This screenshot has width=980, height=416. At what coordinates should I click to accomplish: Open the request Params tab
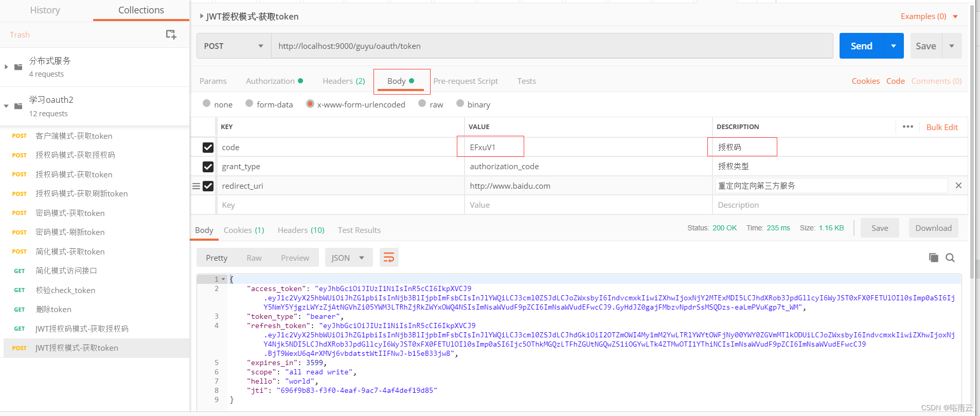pos(213,81)
